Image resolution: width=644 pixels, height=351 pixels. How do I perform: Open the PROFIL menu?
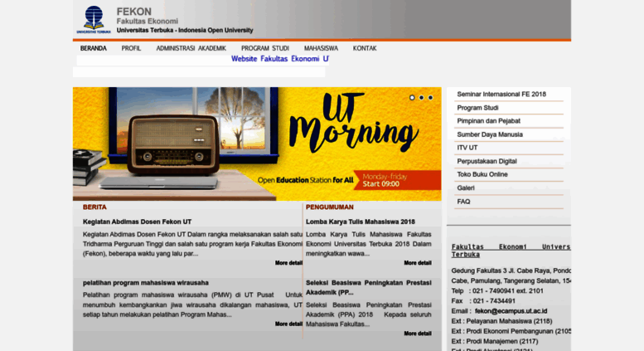click(x=131, y=48)
